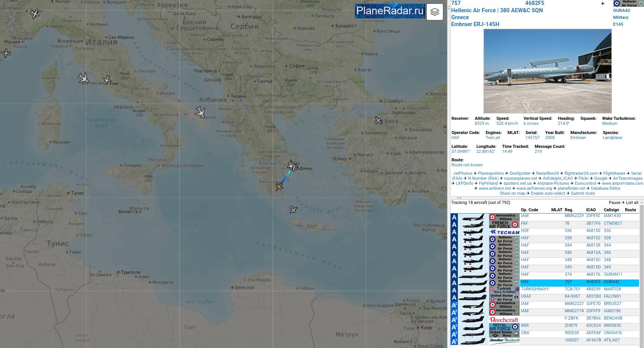This screenshot has height=348, width=644.
Task: Click the Beechcraft logo in aircraft list
Action: click(504, 320)
